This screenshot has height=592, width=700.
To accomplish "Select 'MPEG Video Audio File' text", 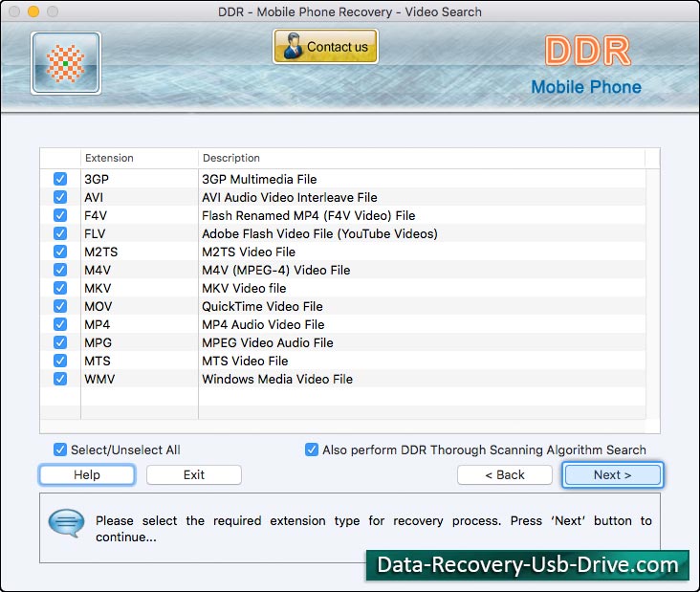I will 268,343.
